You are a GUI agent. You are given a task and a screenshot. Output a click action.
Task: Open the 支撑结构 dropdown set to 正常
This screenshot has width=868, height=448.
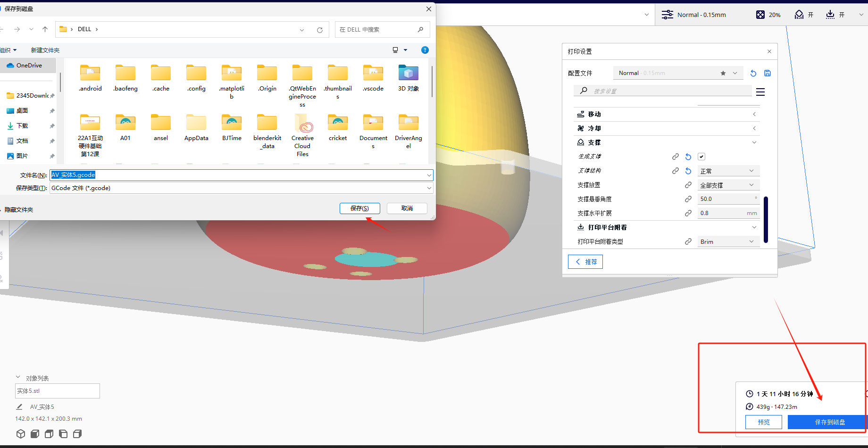[728, 171]
